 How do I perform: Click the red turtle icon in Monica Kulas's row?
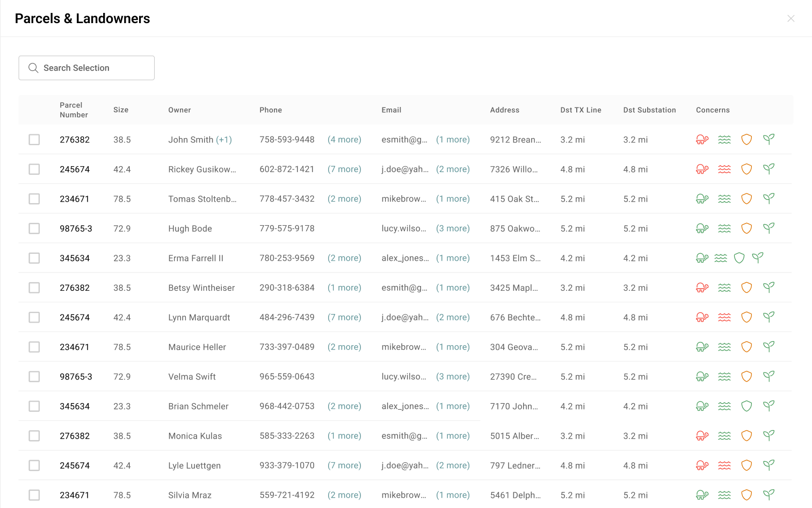pos(702,435)
